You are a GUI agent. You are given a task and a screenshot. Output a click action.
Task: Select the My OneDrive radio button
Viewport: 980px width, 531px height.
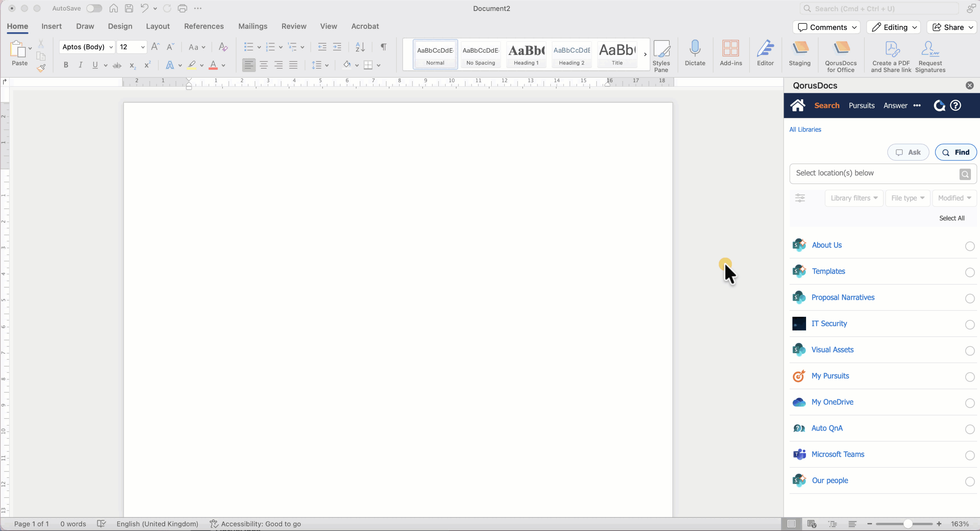click(970, 403)
